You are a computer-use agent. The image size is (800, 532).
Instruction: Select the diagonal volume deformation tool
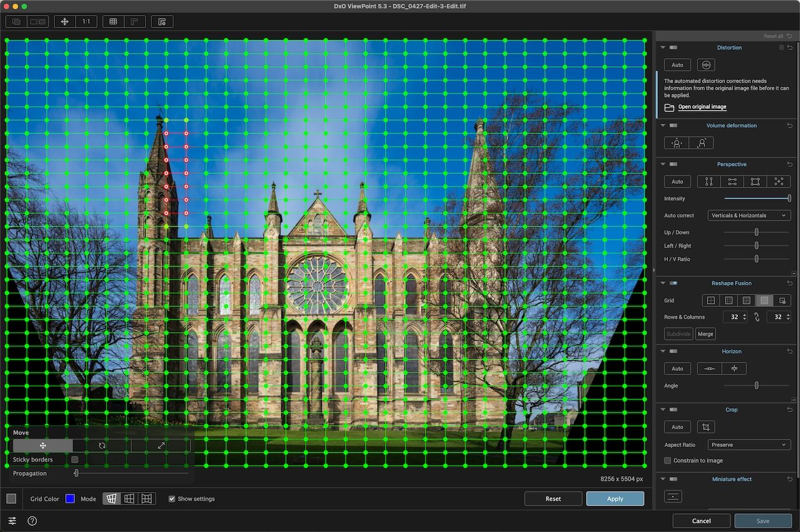(x=701, y=143)
